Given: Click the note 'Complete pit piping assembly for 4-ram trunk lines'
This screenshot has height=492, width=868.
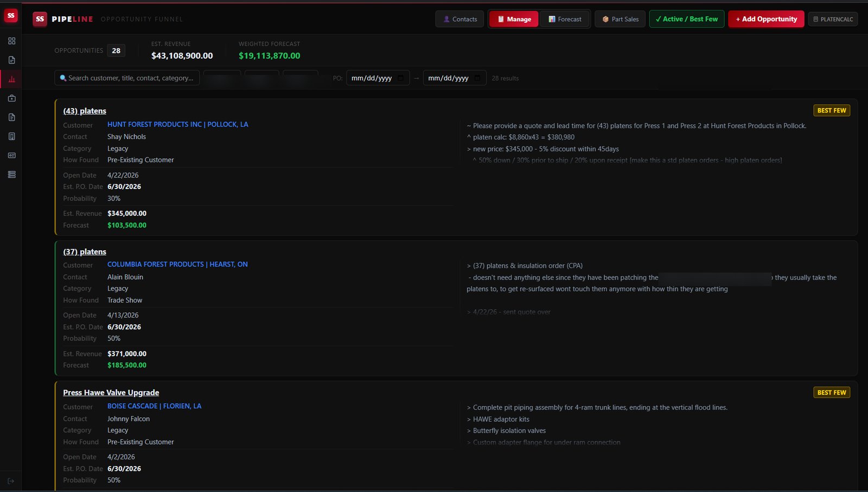Looking at the screenshot, I should tap(597, 408).
